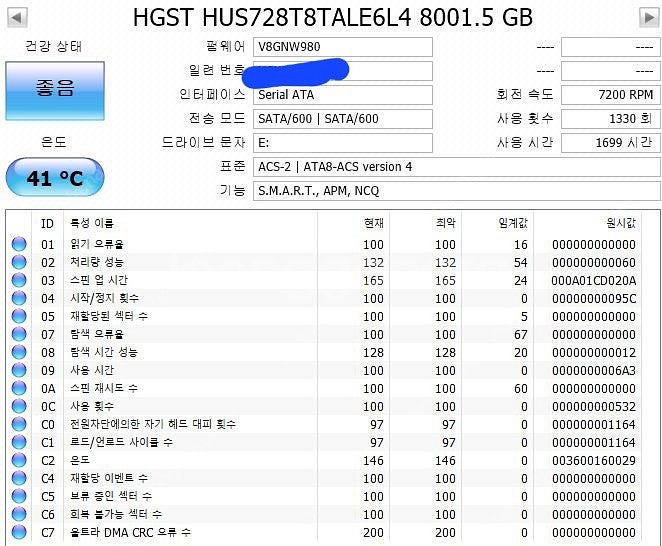Click raw value 003600160029

tap(594, 460)
